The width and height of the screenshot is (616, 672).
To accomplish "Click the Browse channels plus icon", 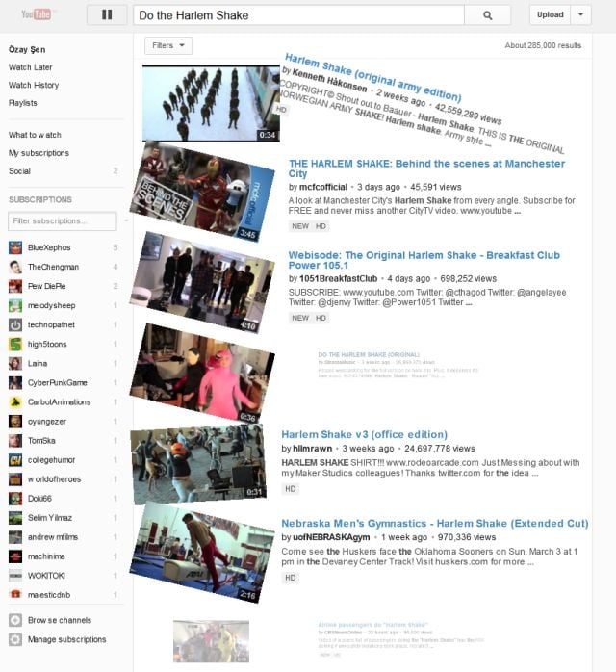I will point(15,620).
